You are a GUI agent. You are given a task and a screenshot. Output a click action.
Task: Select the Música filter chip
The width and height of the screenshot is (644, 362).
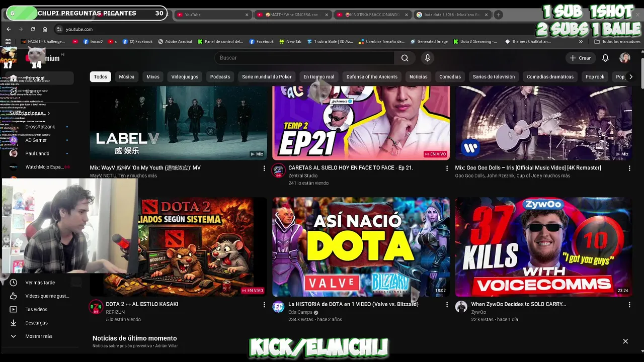pyautogui.click(x=126, y=77)
